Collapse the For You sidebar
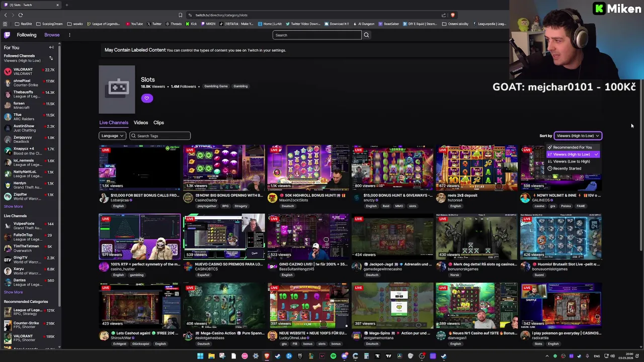Screen dimensions: 644x362 [x=51, y=47]
